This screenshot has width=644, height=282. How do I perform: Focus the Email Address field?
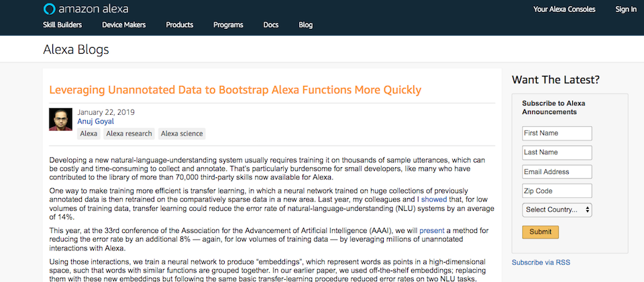point(557,172)
